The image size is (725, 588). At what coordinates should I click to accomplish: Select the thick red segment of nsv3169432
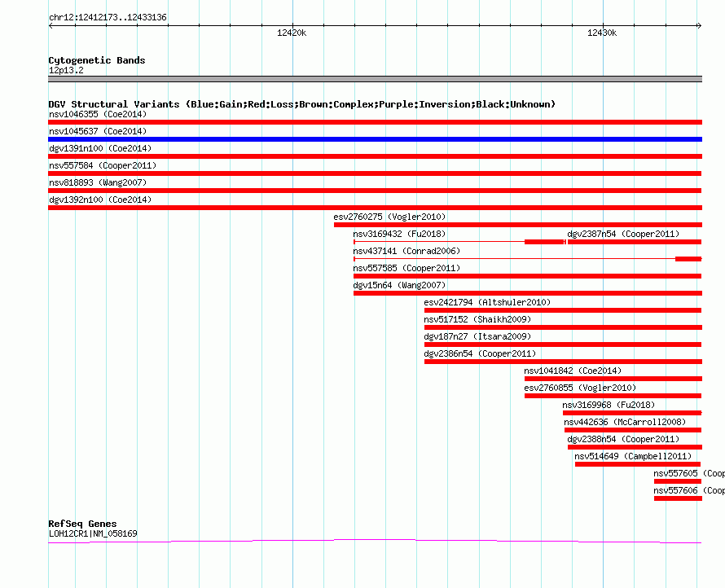click(544, 242)
